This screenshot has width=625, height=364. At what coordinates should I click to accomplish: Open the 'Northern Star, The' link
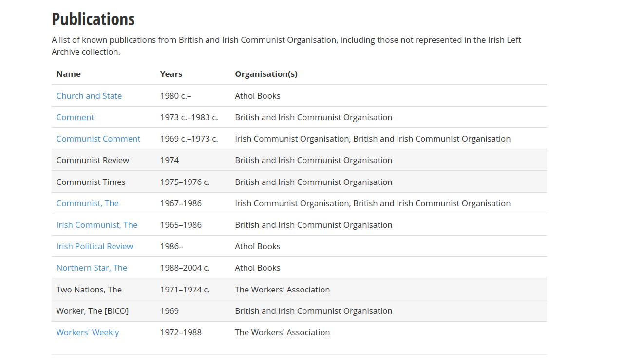[92, 268]
